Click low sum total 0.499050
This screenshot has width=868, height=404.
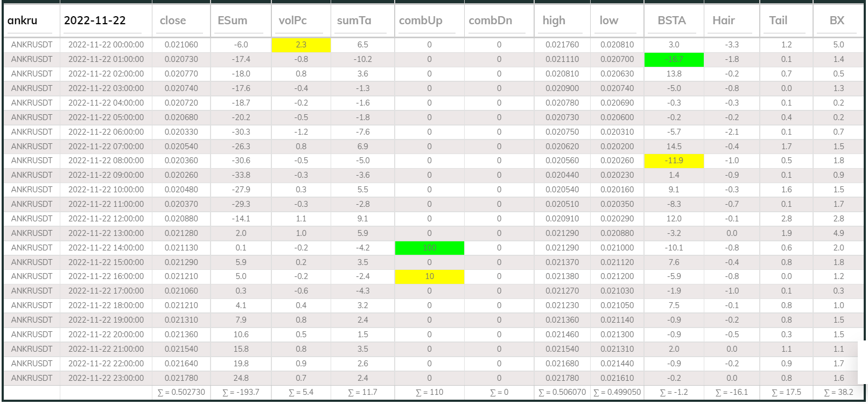pos(617,392)
